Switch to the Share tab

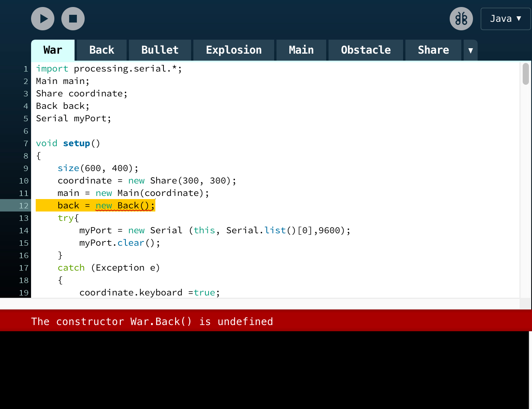[x=433, y=50]
